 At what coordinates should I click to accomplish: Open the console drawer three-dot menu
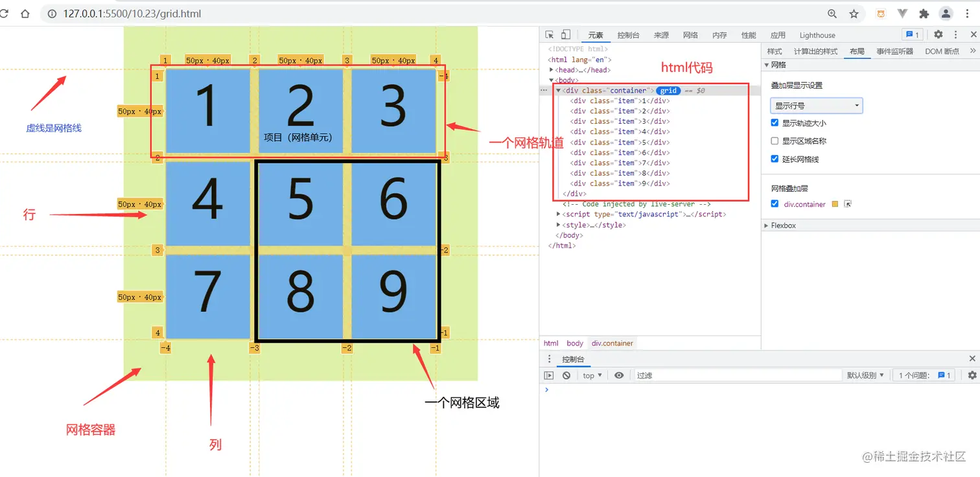[550, 359]
